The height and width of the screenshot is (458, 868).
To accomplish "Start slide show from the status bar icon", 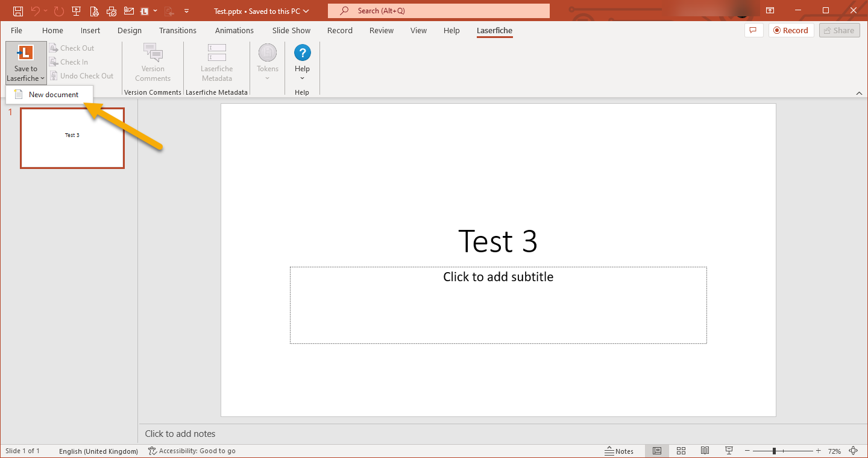I will tap(729, 451).
